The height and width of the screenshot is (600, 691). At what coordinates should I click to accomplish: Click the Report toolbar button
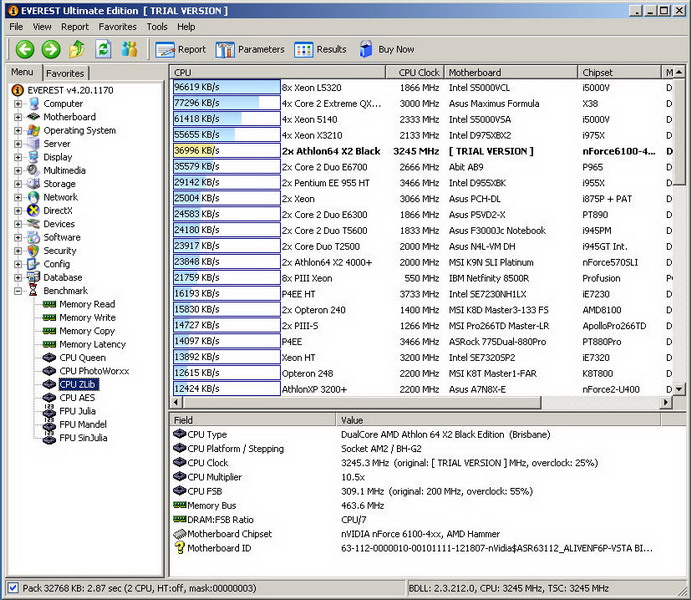(181, 49)
